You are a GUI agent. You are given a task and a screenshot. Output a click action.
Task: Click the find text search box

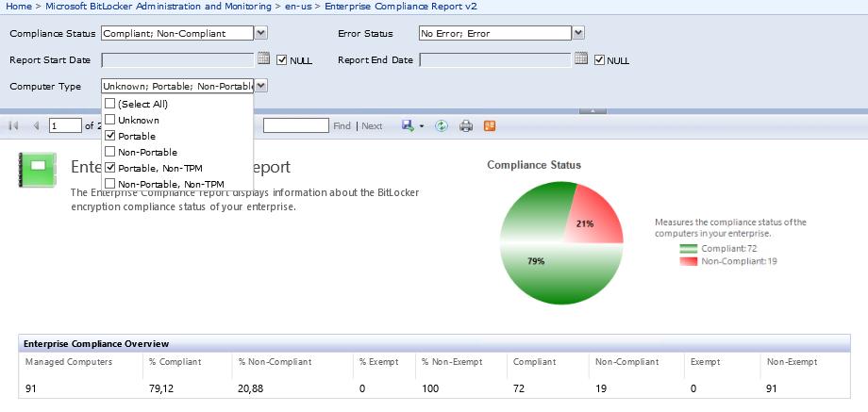pyautogui.click(x=296, y=125)
